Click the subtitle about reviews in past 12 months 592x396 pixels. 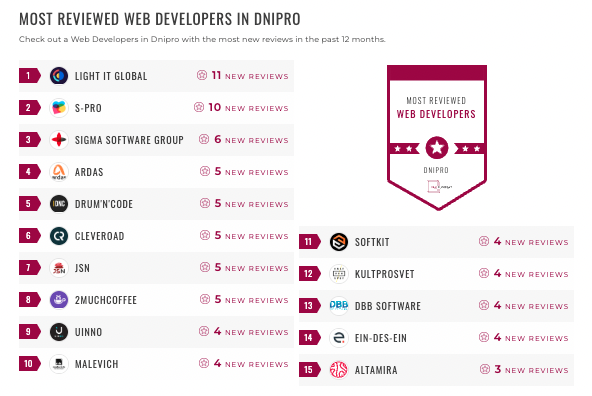pos(202,39)
